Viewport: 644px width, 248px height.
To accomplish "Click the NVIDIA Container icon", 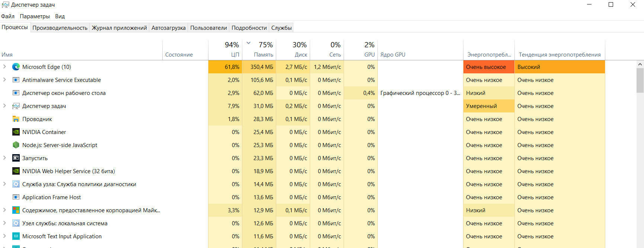I will point(16,132).
